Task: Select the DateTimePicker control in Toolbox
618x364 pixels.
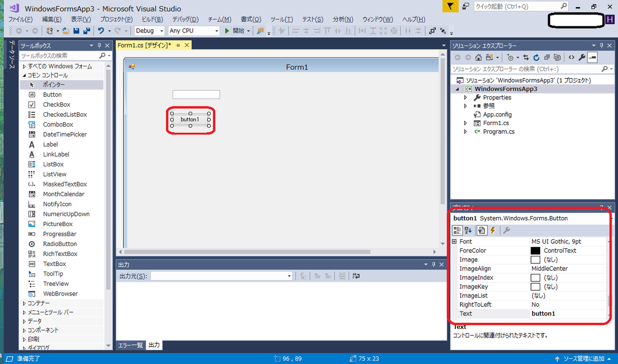Action: (62, 134)
